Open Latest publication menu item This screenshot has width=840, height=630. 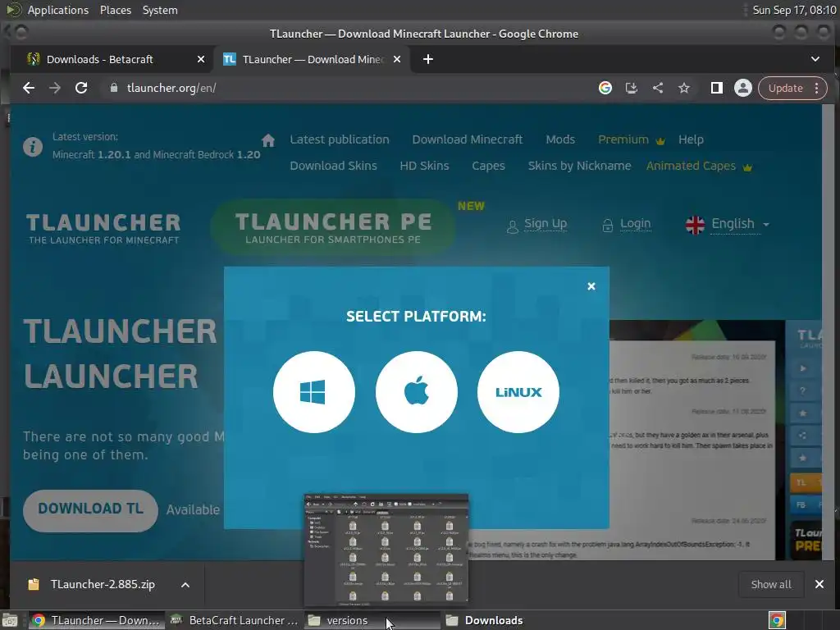340,139
